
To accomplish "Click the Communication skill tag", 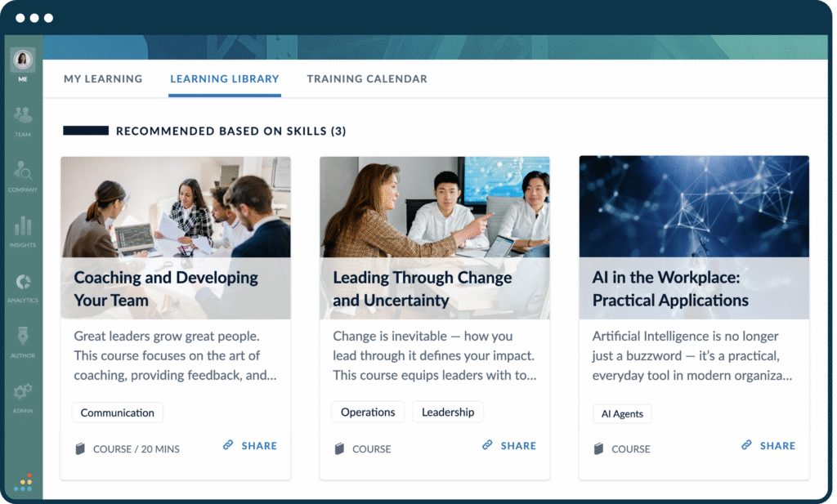I will tap(118, 413).
